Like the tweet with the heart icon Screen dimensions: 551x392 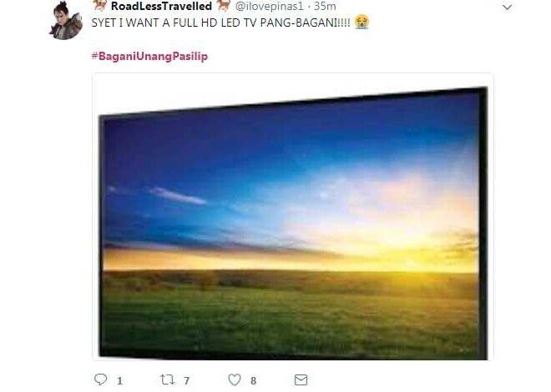point(235,379)
